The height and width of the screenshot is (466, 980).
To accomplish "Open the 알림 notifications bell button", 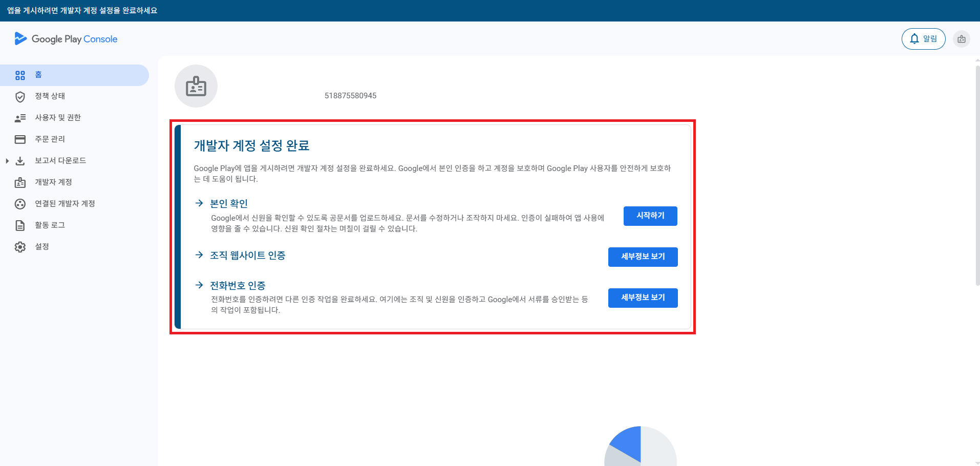I will coord(923,39).
